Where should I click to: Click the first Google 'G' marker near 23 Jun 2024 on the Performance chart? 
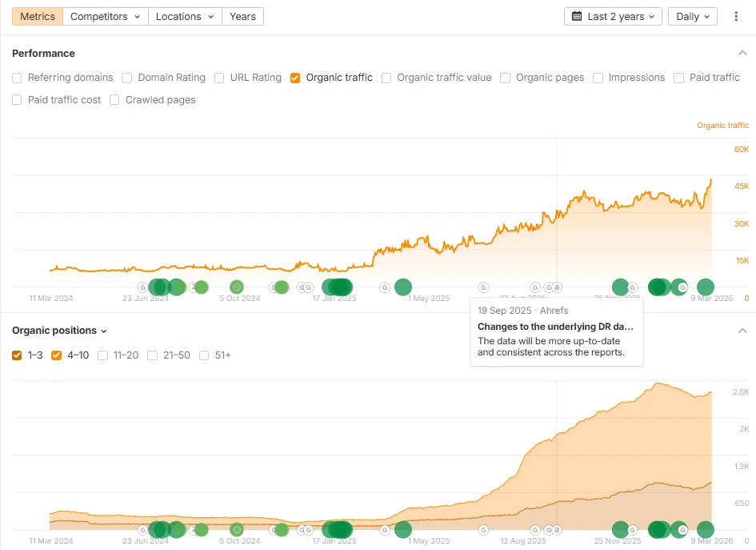pos(143,287)
